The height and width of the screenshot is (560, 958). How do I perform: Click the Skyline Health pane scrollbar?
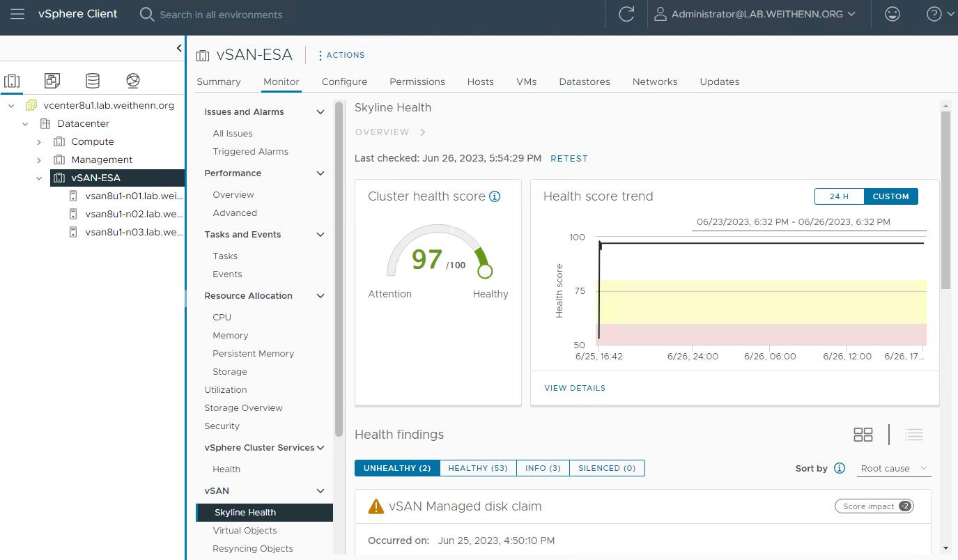(x=945, y=199)
